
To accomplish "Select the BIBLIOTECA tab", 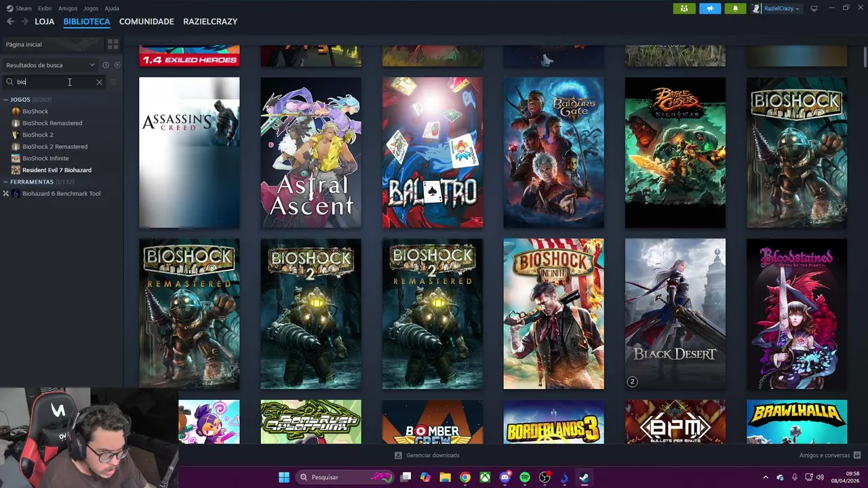I will (x=87, y=22).
